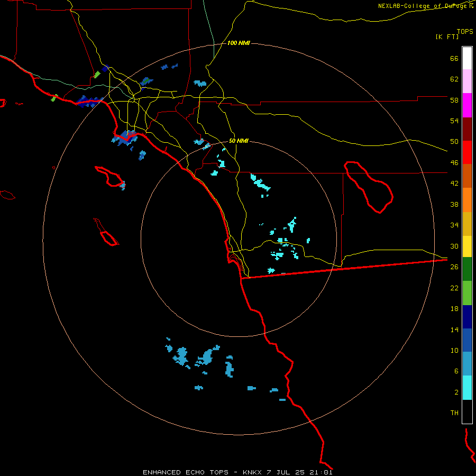Click the '50 NMI' range ring label
This screenshot has width=476, height=476.
[239, 141]
